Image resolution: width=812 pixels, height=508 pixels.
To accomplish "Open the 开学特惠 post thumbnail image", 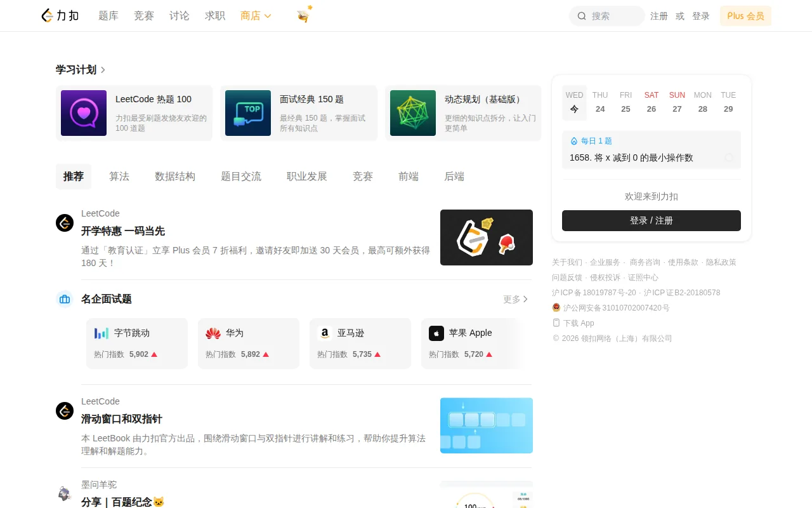I will 487,237.
